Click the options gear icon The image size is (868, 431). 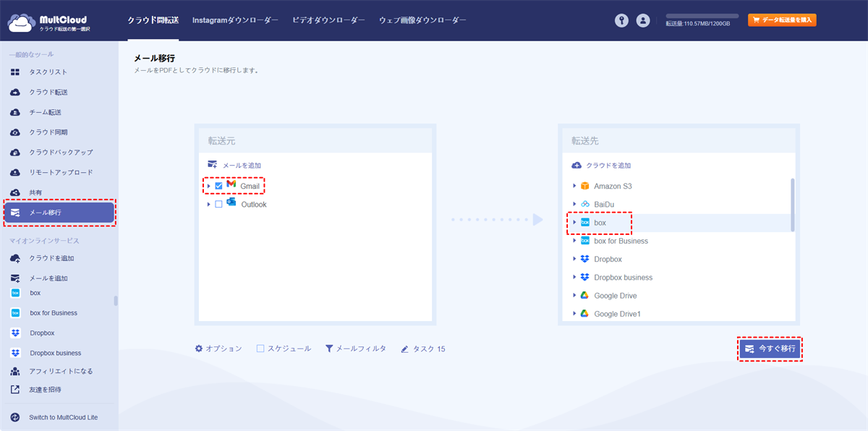pyautogui.click(x=199, y=349)
